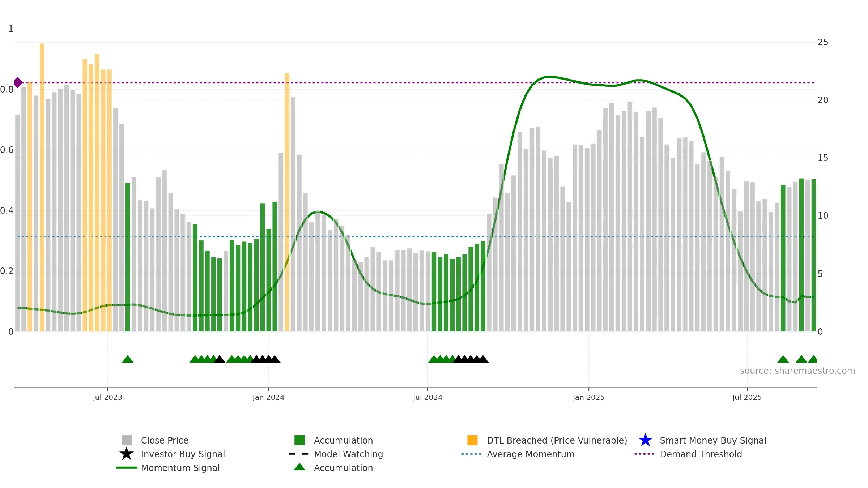Image resolution: width=868 pixels, height=488 pixels.
Task: Click the Jan 2025 axis label
Action: coord(588,398)
